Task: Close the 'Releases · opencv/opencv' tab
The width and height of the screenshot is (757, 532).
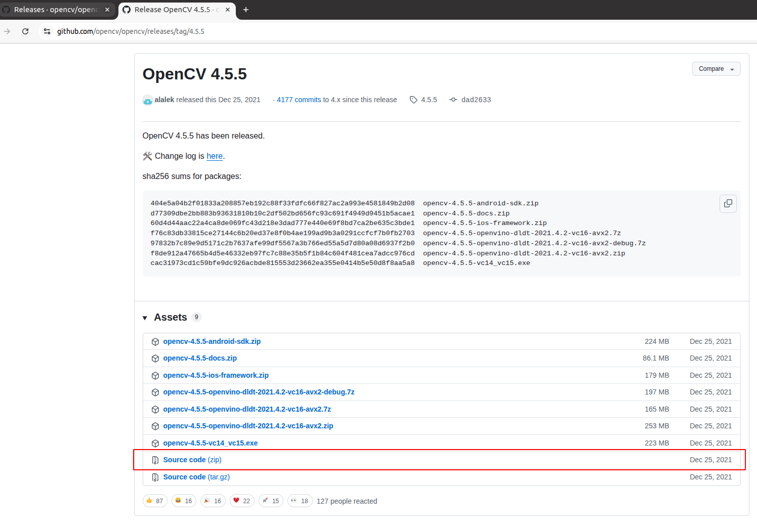Action: click(107, 10)
